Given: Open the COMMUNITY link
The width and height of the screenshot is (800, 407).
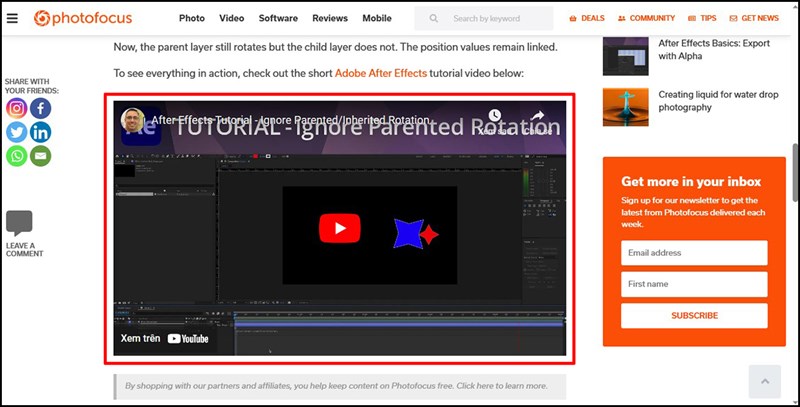Looking at the screenshot, I should coord(646,18).
